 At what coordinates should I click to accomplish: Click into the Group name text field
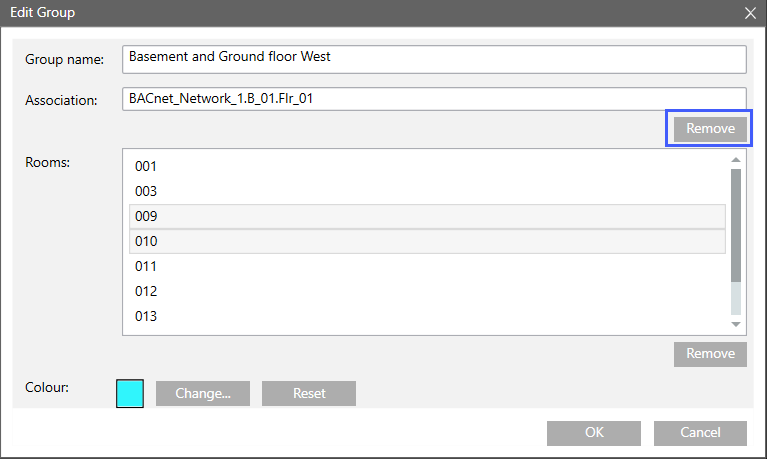pyautogui.click(x=432, y=58)
